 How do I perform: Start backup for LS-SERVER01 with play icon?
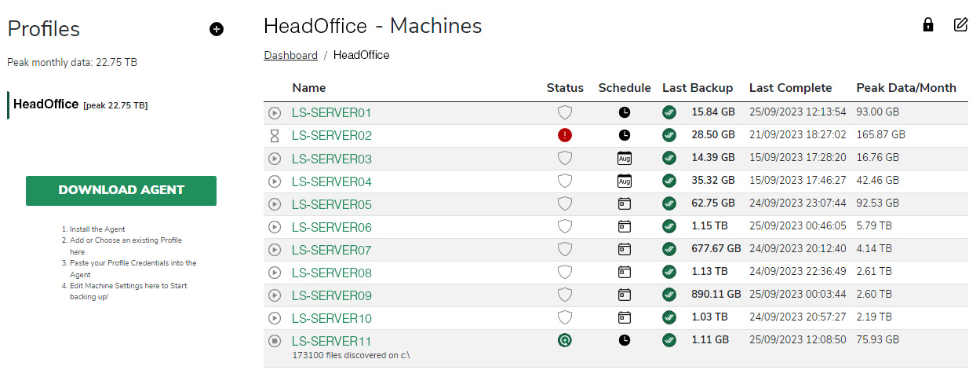tap(275, 113)
